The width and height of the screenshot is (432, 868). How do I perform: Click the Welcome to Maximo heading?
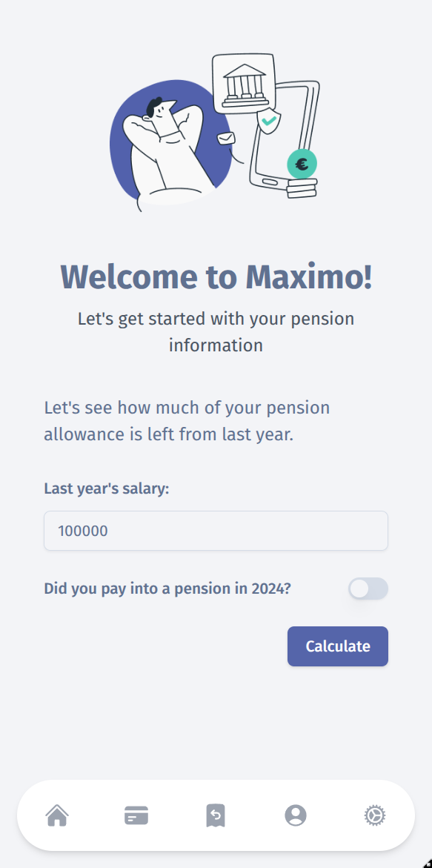point(216,276)
